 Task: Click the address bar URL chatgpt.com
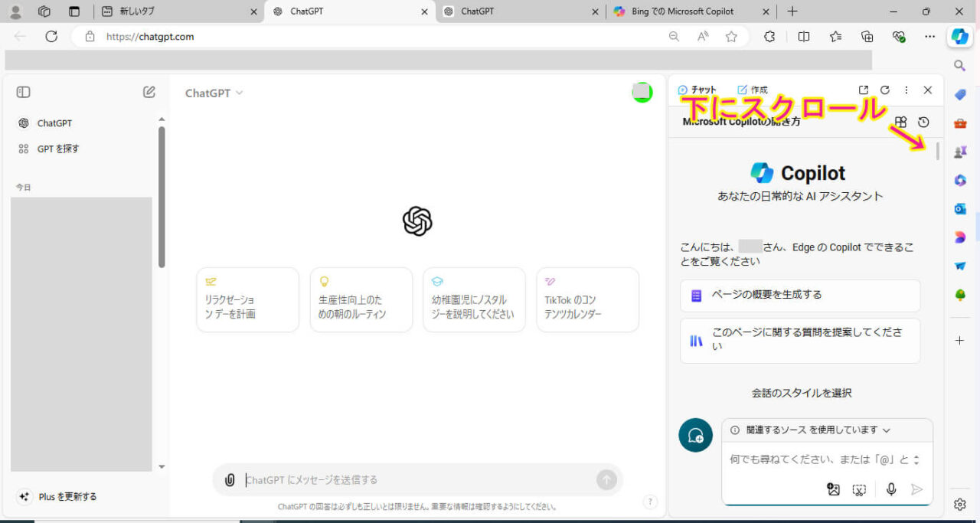(x=150, y=36)
